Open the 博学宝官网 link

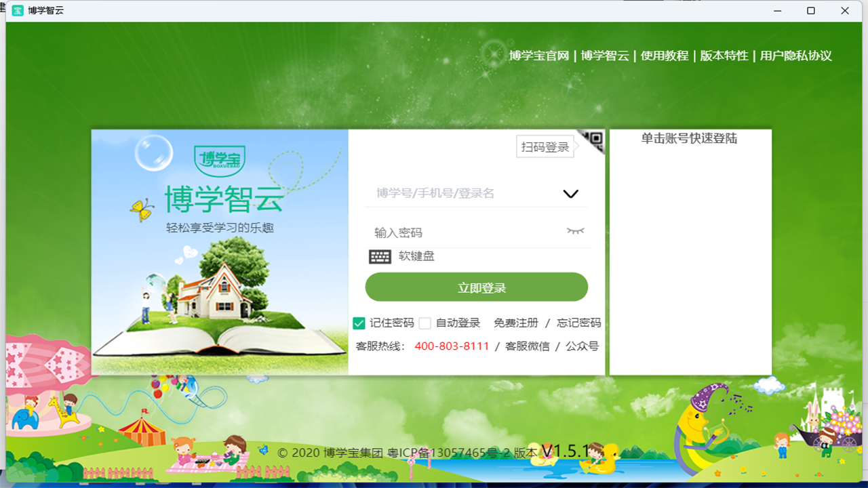click(539, 56)
